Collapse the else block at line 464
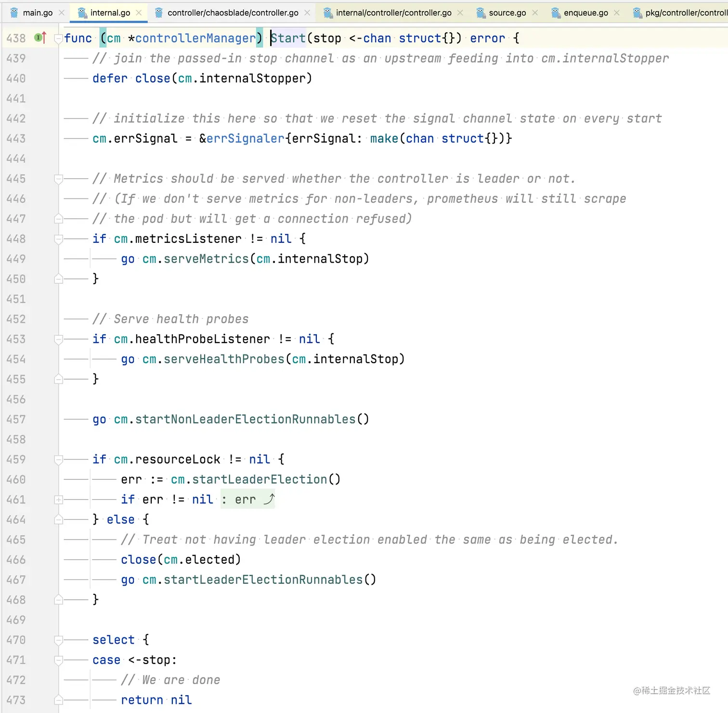 tap(58, 520)
